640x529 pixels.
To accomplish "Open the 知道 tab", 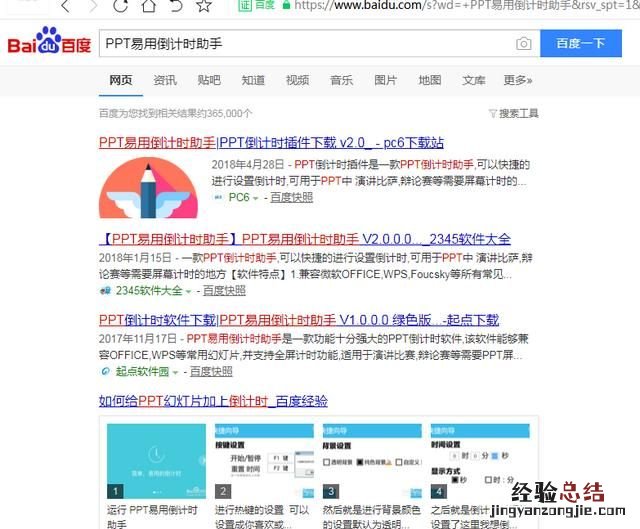I will coord(253,80).
